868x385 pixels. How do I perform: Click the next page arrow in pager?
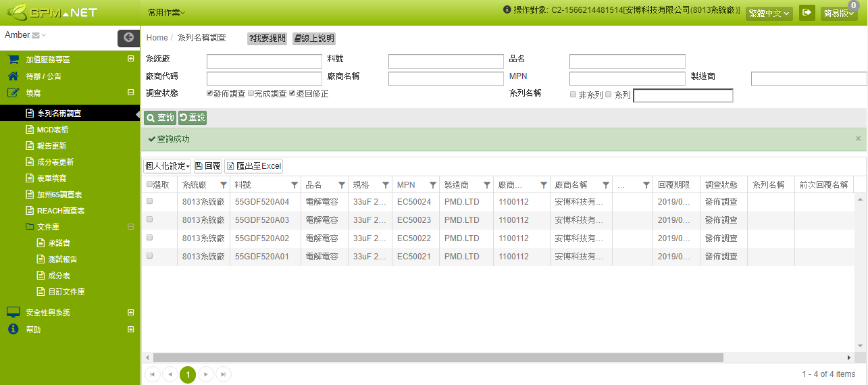click(x=205, y=374)
